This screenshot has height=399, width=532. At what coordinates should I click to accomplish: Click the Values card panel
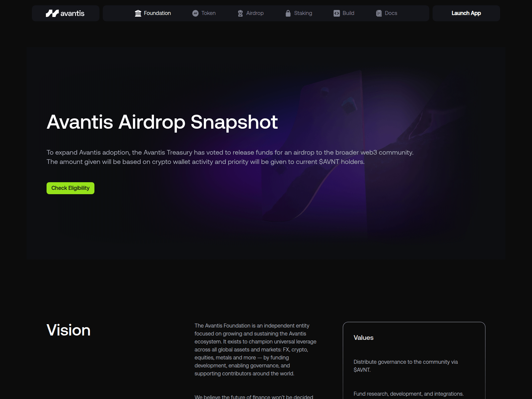click(414, 359)
